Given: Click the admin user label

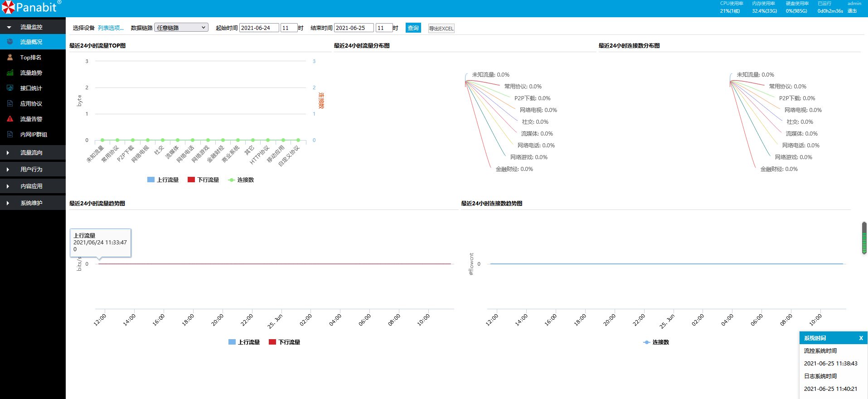Looking at the screenshot, I should pos(854,3).
